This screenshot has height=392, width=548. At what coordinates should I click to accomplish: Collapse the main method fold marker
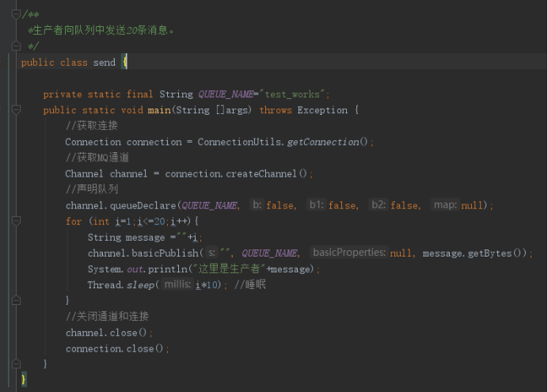(x=16, y=110)
